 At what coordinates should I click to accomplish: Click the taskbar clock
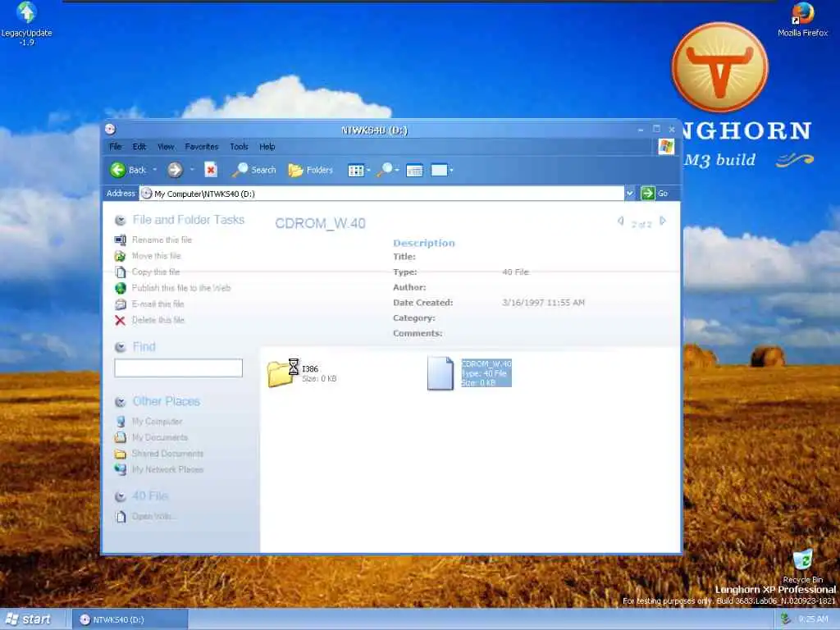(x=813, y=619)
